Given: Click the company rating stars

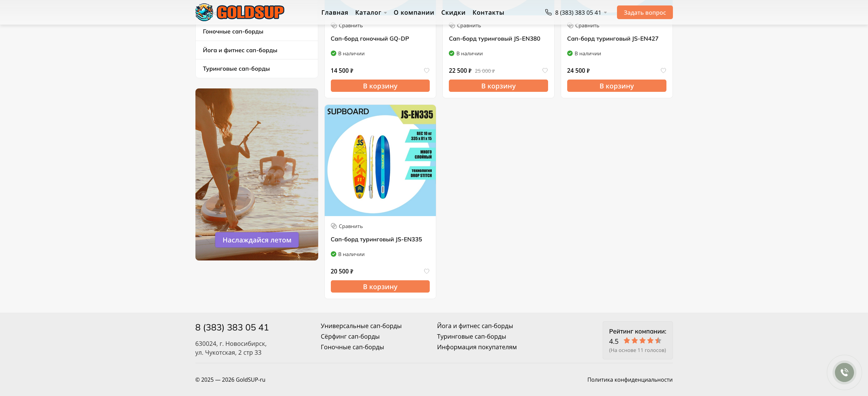Looking at the screenshot, I should coord(643,341).
